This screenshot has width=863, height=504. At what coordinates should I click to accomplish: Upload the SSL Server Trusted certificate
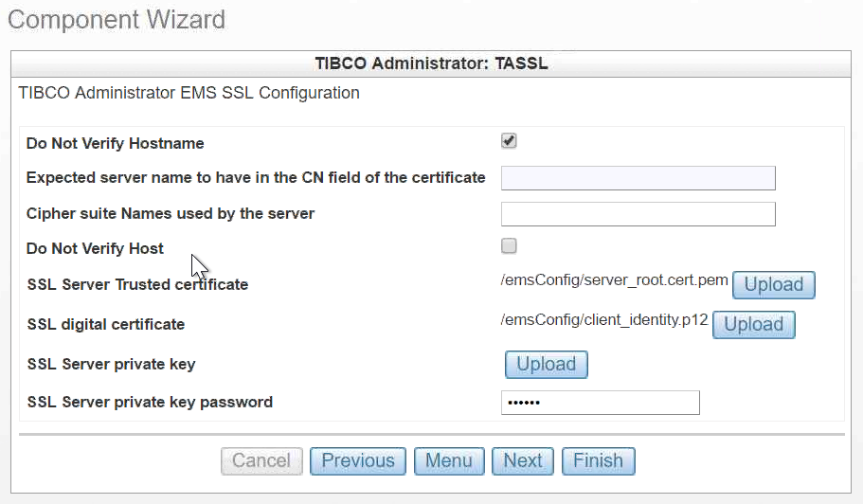(x=773, y=284)
